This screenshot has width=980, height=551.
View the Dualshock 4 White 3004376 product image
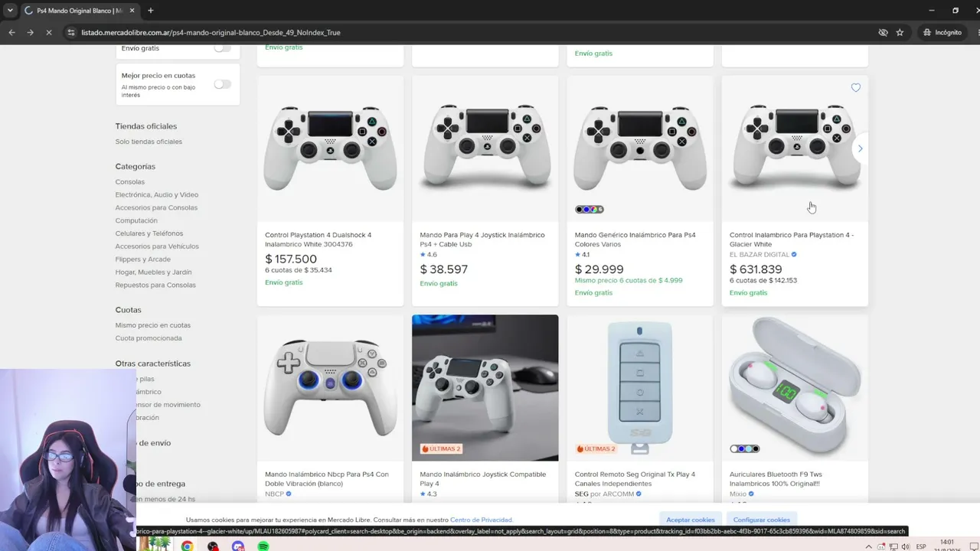(x=330, y=148)
